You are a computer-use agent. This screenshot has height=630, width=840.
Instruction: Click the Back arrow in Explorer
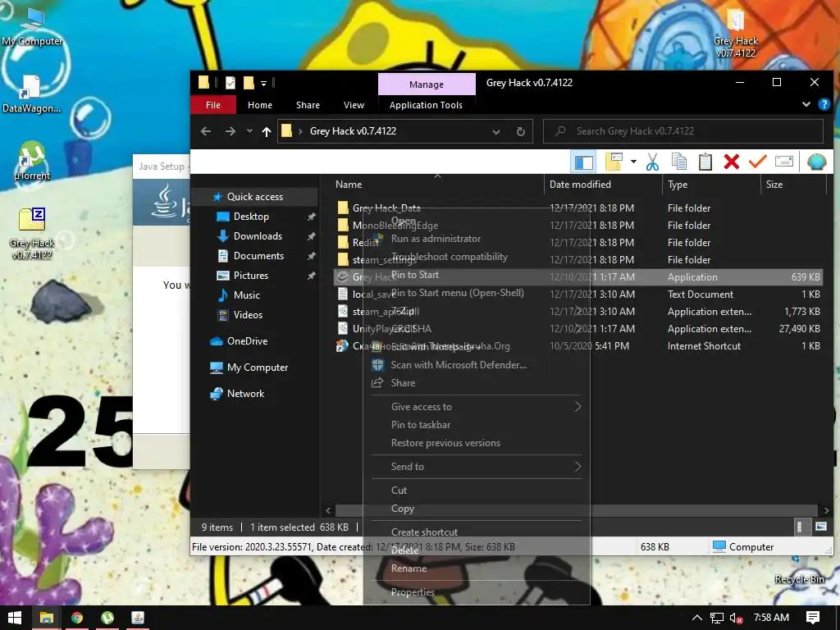click(x=206, y=131)
